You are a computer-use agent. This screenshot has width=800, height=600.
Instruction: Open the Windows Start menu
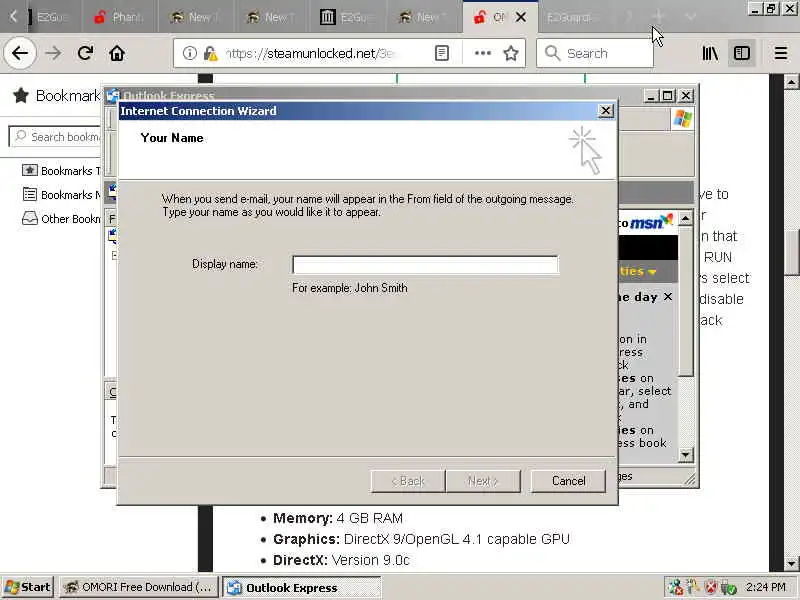[28, 587]
